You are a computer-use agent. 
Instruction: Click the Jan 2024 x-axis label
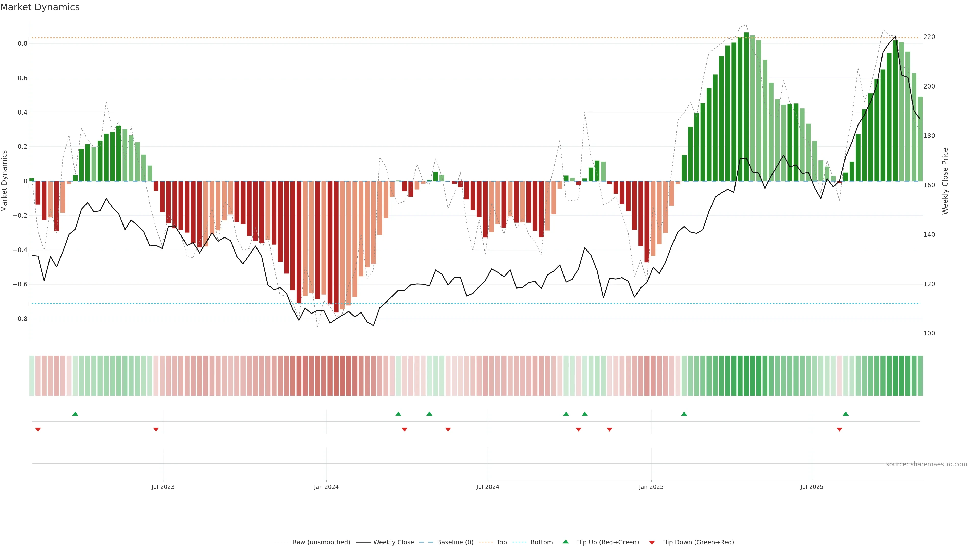click(326, 487)
